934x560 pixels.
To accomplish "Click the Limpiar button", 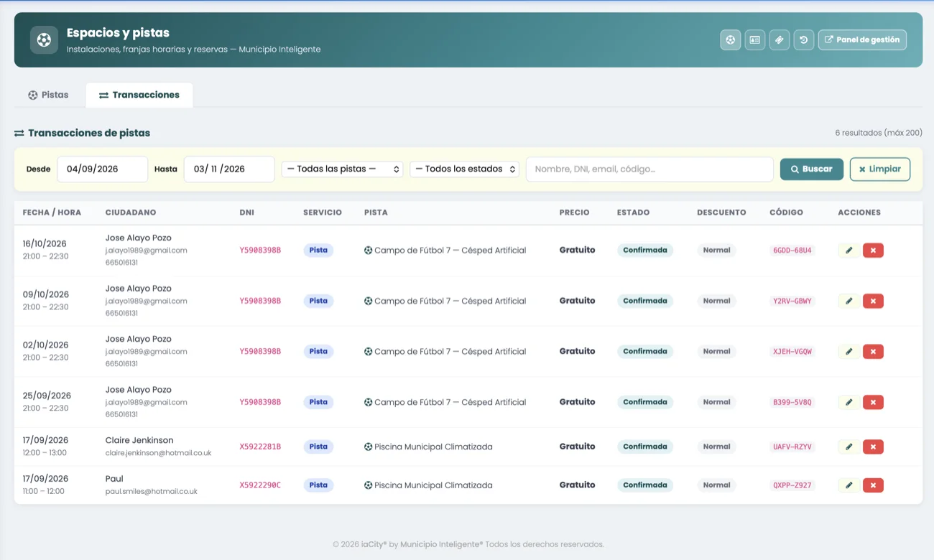I will coord(880,169).
